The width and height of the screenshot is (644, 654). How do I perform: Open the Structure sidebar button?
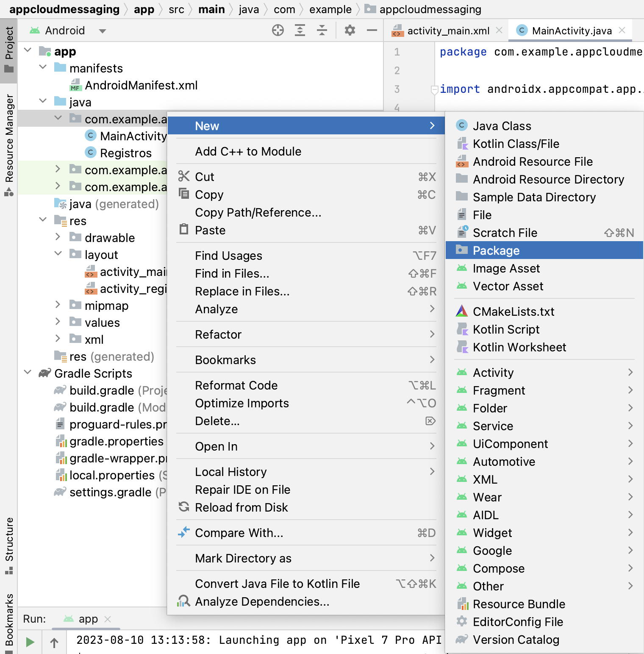point(9,546)
